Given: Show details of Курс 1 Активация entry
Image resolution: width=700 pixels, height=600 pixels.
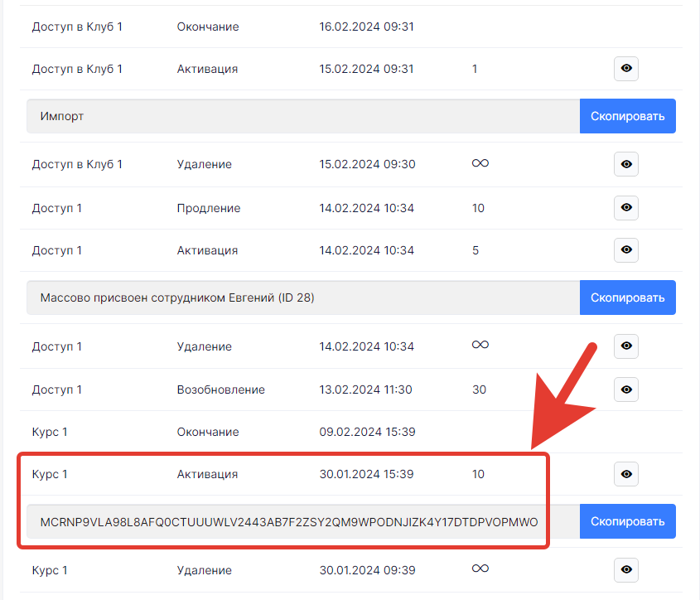Looking at the screenshot, I should (625, 474).
